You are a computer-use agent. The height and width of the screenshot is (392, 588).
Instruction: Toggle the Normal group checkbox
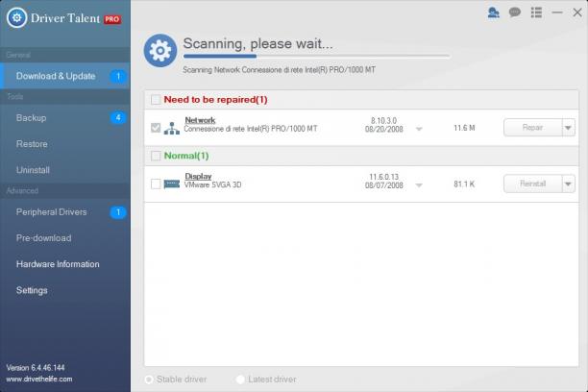[156, 156]
